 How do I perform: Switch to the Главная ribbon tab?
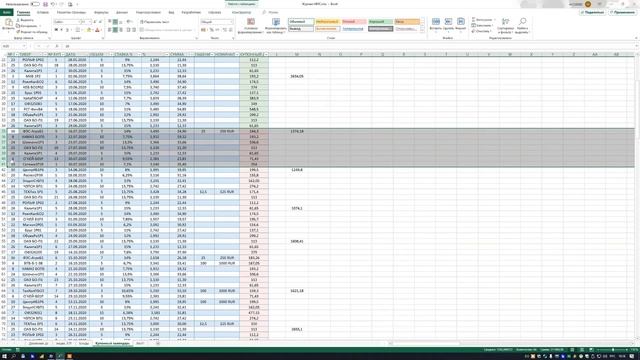click(23, 12)
